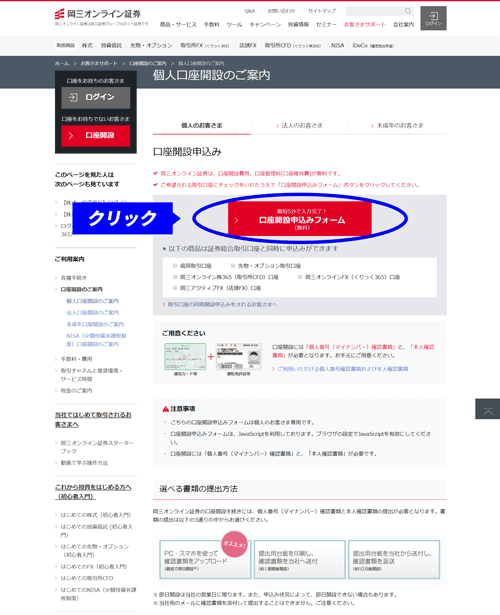
Task: Click お客さまサポート in the breadcrumb
Action: [x=99, y=63]
